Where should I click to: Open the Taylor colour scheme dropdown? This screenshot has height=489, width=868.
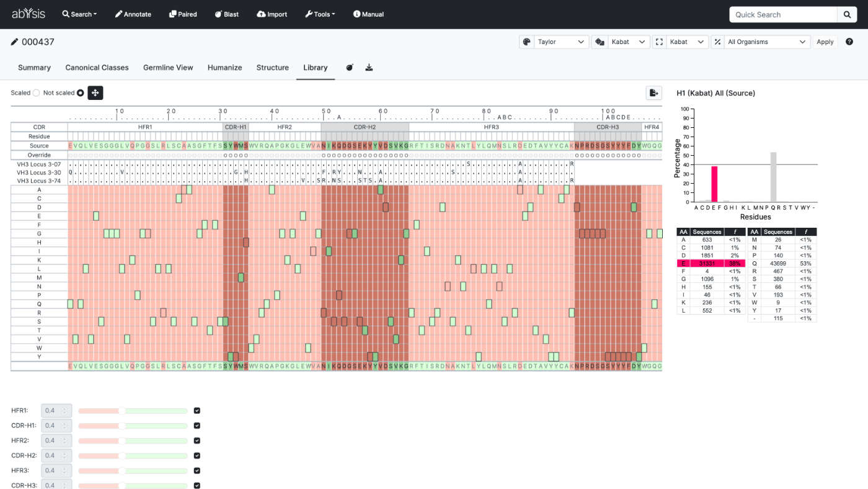(x=561, y=42)
